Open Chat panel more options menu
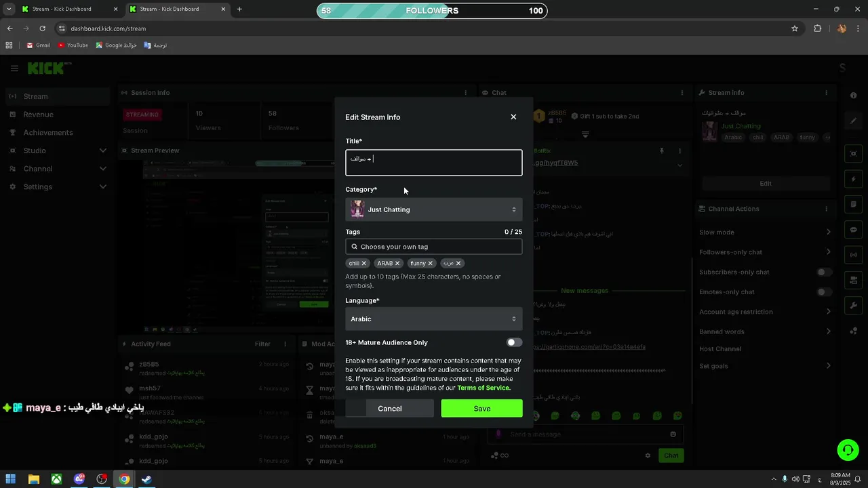 coord(682,93)
